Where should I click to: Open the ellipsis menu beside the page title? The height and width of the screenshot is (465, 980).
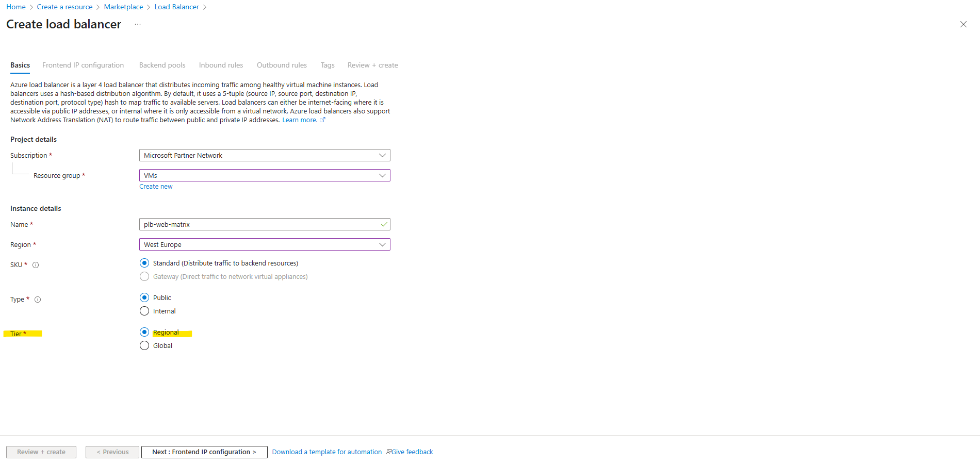pyautogui.click(x=138, y=24)
